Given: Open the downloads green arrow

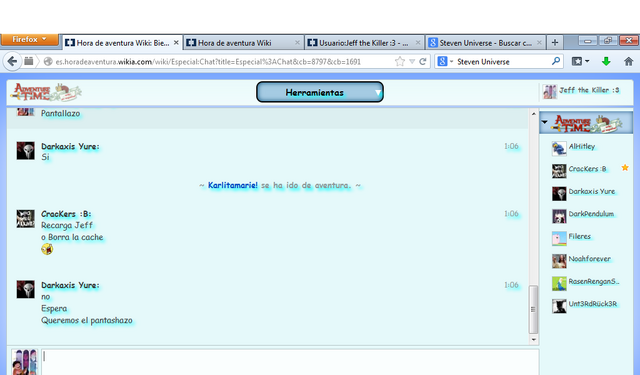Looking at the screenshot, I should tap(606, 62).
